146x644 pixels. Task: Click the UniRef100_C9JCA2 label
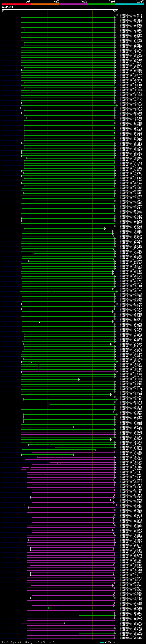131,608
